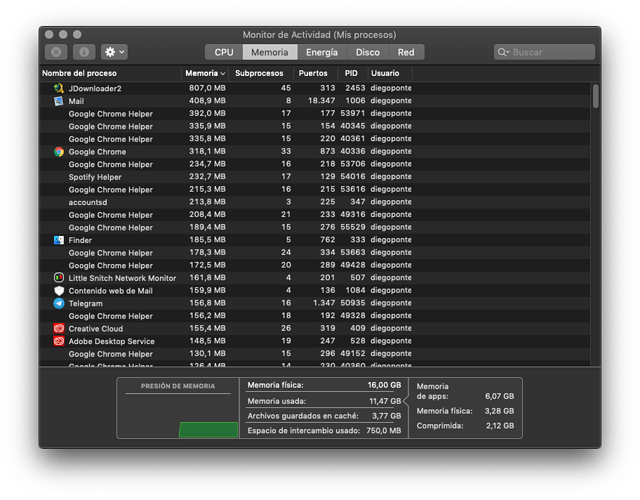Select Google Chrome Helper using 130,1 MB

coord(315,354)
